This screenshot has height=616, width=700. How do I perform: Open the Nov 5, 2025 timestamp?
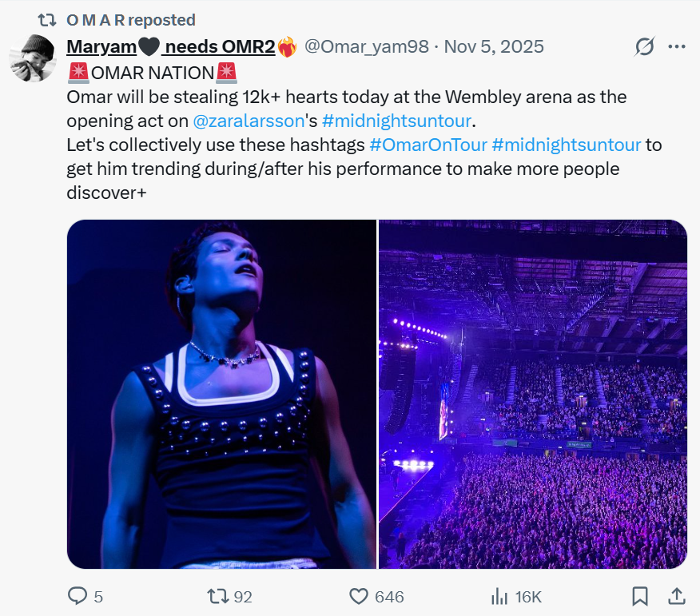494,47
